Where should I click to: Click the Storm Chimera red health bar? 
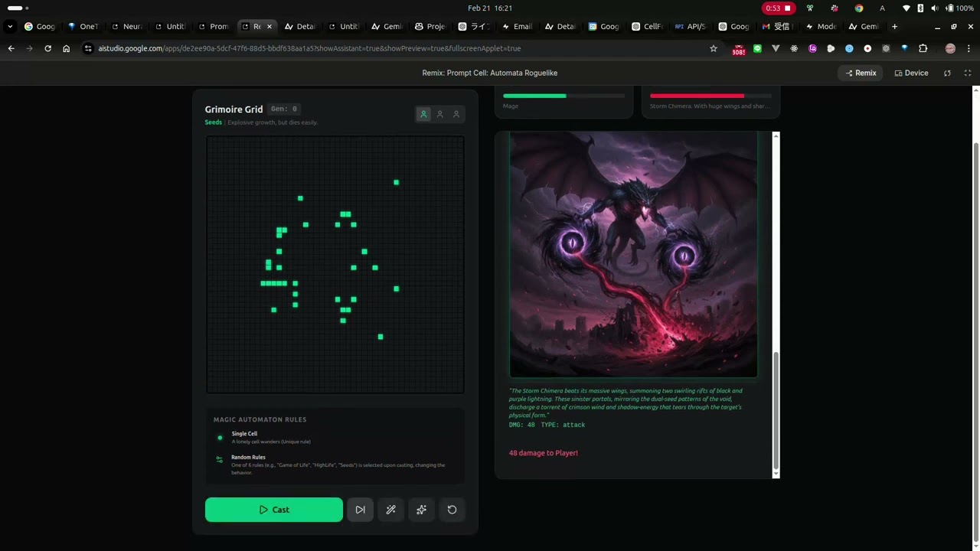coord(711,96)
